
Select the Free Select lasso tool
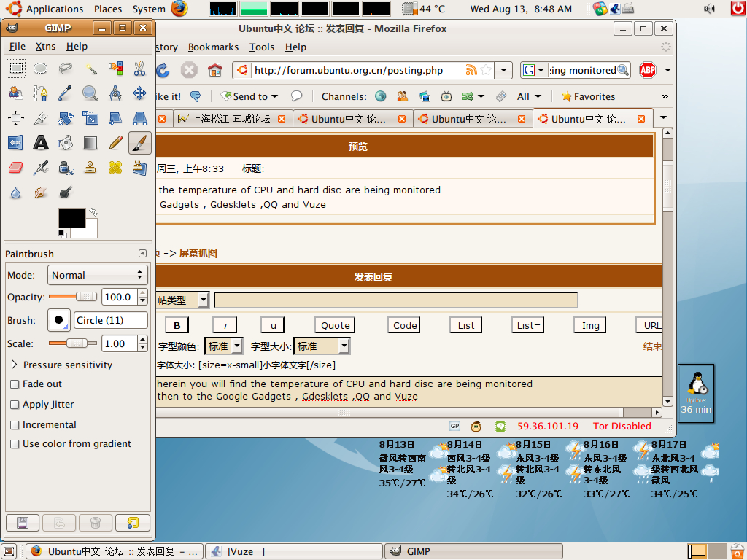point(65,69)
